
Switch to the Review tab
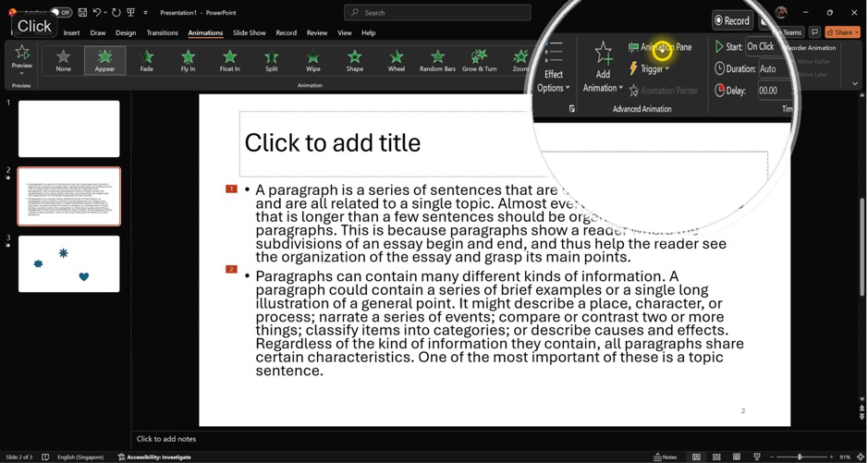coord(317,32)
